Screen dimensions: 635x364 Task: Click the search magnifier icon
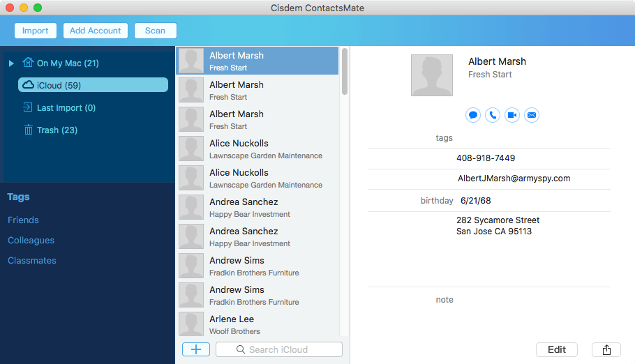241,349
